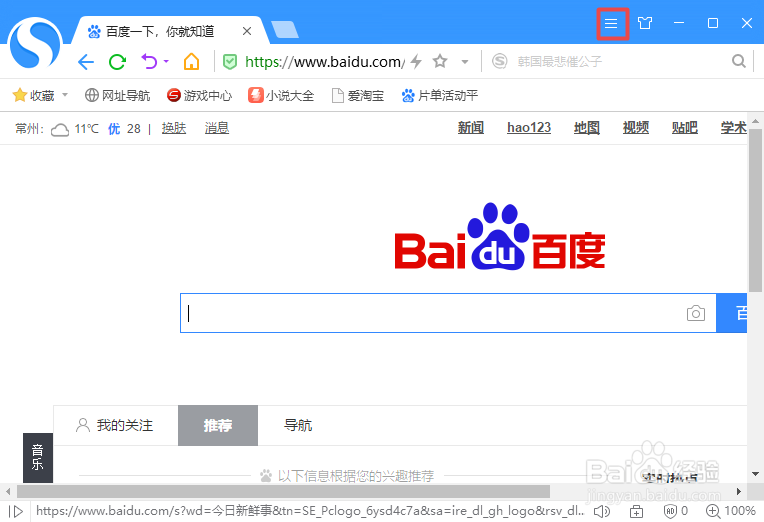This screenshot has width=764, height=522.
Task: Open the 地图 link
Action: coord(587,128)
